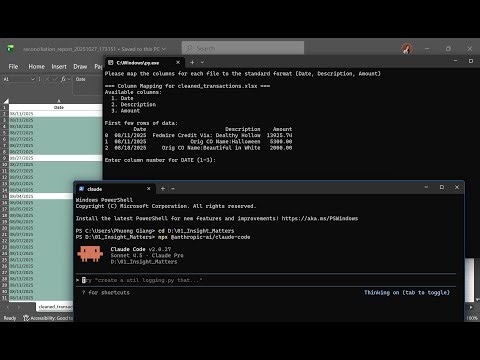Click the Insert Function fx icon

pos(63,79)
